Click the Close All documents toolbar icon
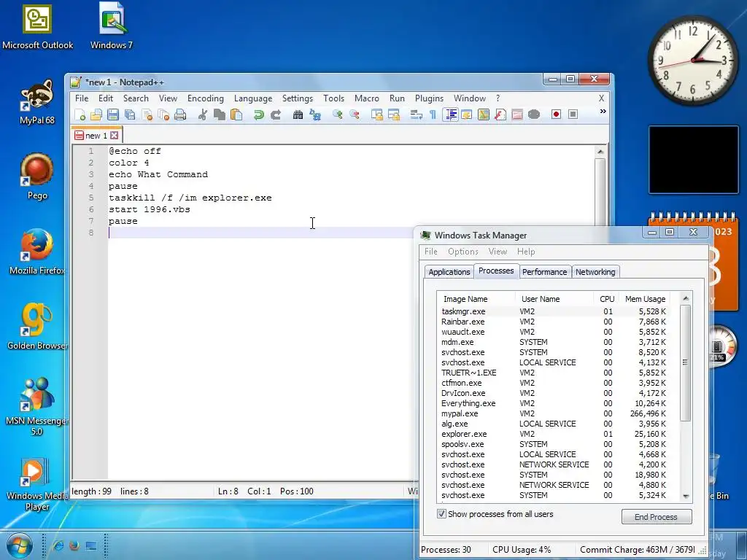This screenshot has height=560, width=747. click(163, 114)
